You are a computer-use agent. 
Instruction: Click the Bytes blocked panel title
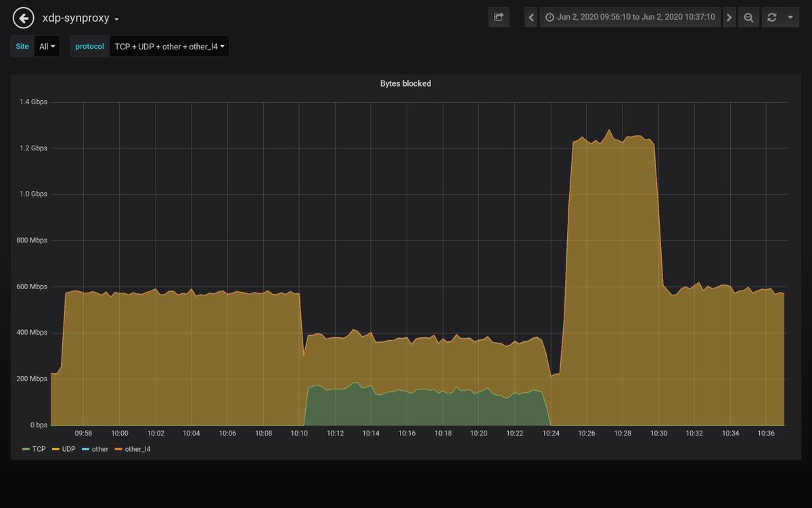coord(405,83)
